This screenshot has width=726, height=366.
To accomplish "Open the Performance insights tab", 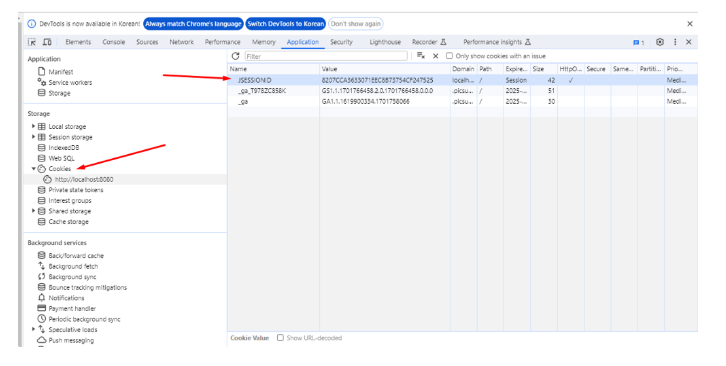I will [497, 42].
